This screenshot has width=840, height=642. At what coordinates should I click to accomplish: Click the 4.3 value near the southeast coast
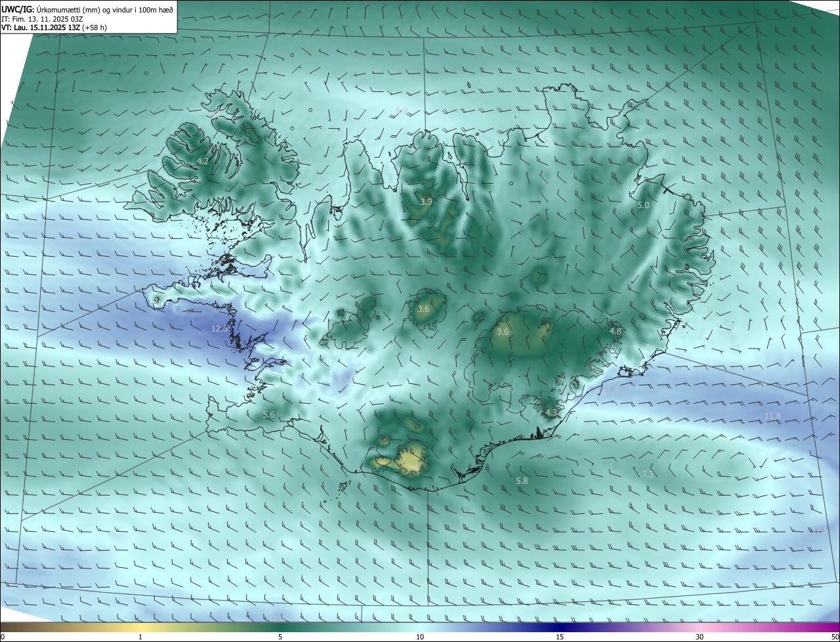551,413
